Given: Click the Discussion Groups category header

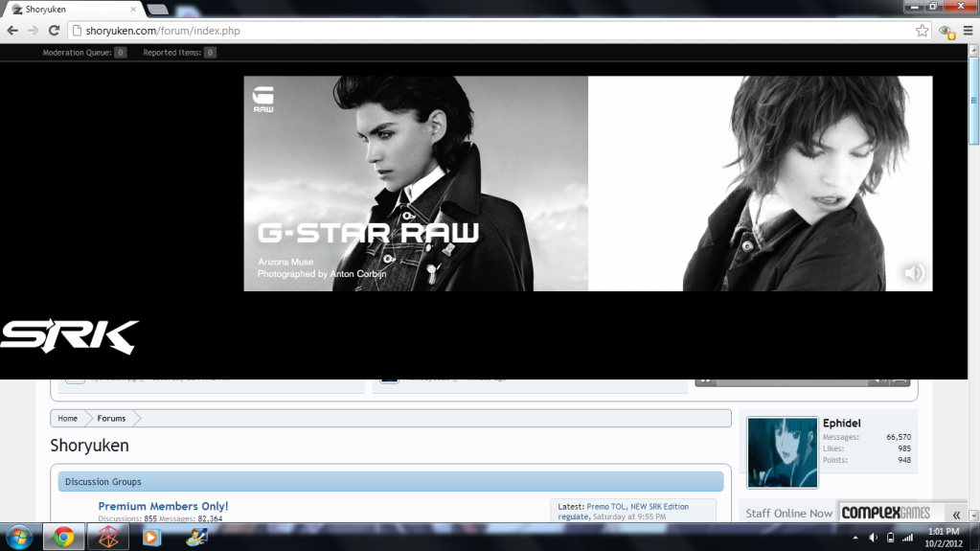Looking at the screenshot, I should pyautogui.click(x=391, y=482).
